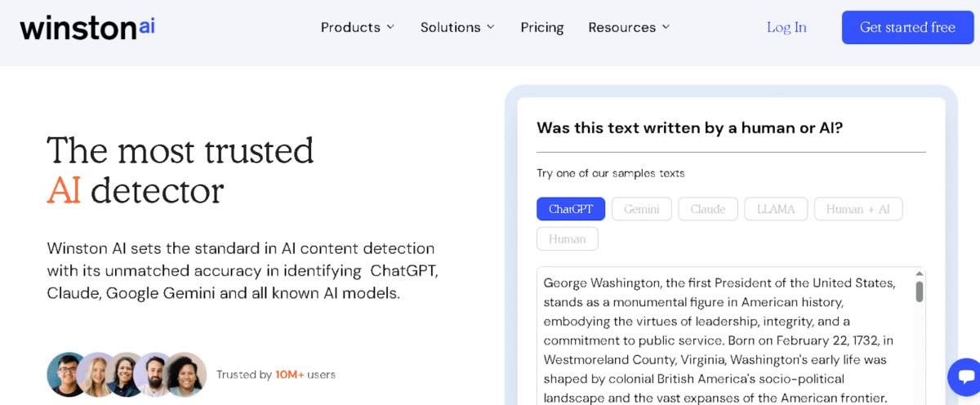Choose the Human sample text
Screen dimensions: 980x405
click(568, 238)
